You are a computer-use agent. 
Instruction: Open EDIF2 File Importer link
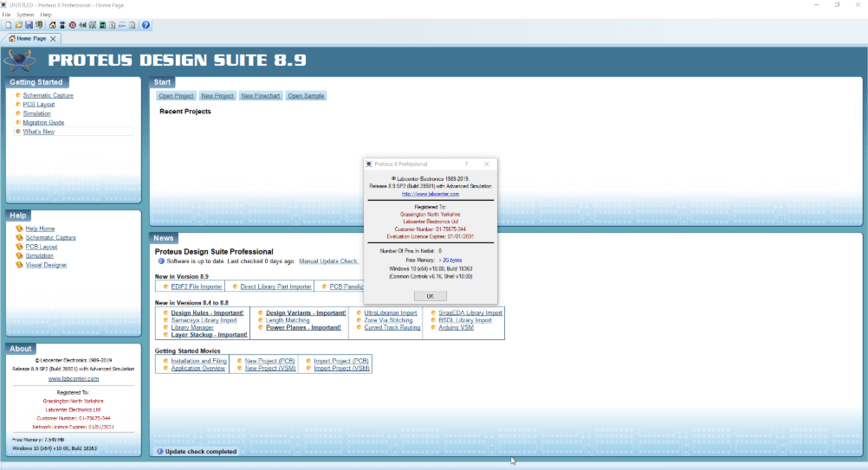click(x=197, y=287)
